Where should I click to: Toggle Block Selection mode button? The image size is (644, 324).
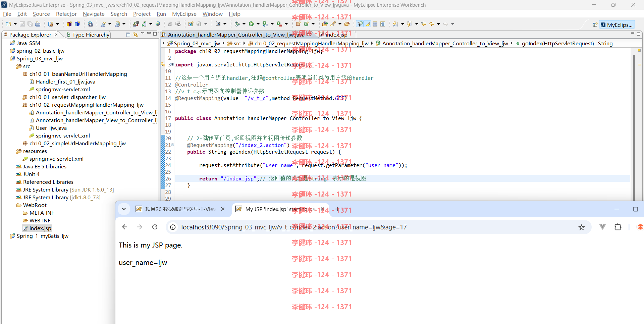(x=375, y=24)
